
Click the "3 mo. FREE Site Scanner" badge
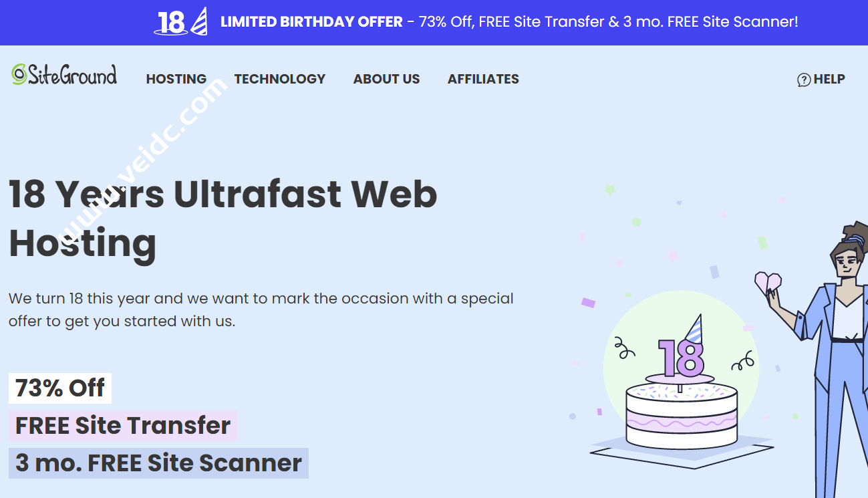pyautogui.click(x=157, y=463)
